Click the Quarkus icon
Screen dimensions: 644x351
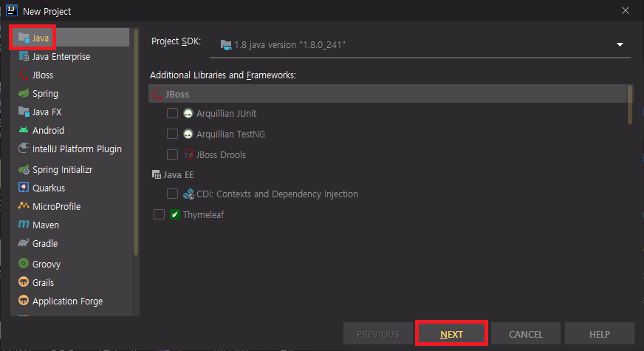pos(24,188)
